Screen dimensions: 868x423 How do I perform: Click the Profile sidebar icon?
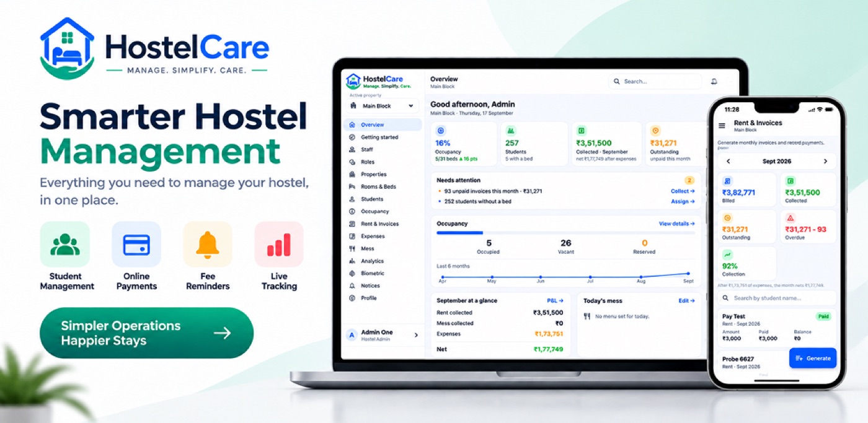click(x=352, y=299)
